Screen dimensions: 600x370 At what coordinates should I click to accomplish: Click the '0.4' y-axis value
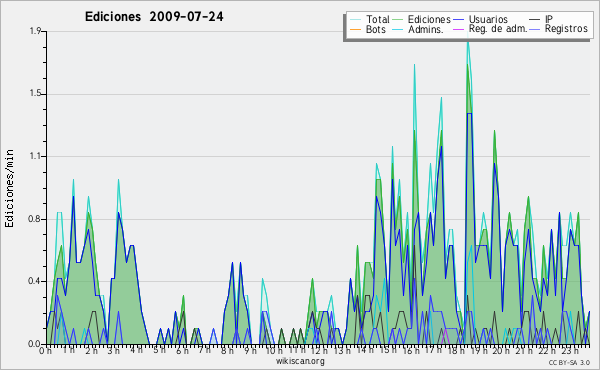coord(35,281)
